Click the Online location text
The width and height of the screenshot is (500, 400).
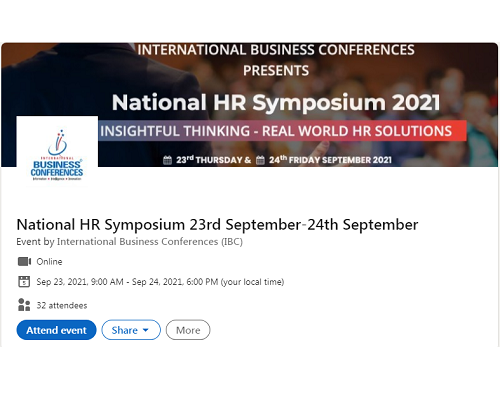pyautogui.click(x=49, y=262)
